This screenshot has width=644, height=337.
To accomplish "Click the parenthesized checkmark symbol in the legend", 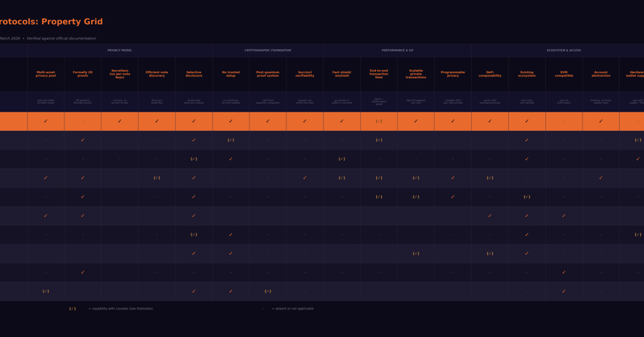I will pyautogui.click(x=72, y=309).
